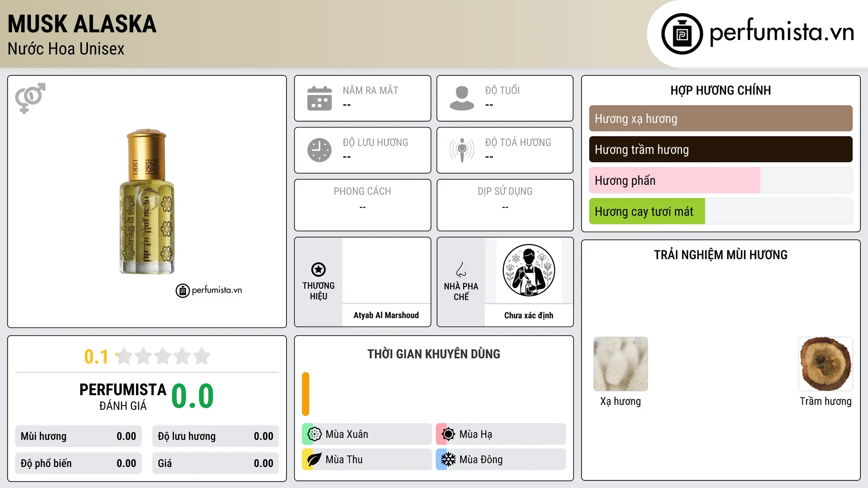Viewport: 868px width, 488px height.
Task: Click the ĐỘ LƯU HƯƠNG label
Action: tap(376, 142)
